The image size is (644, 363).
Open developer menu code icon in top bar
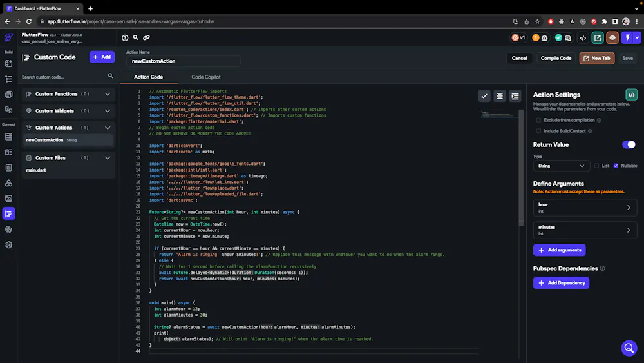point(583,38)
